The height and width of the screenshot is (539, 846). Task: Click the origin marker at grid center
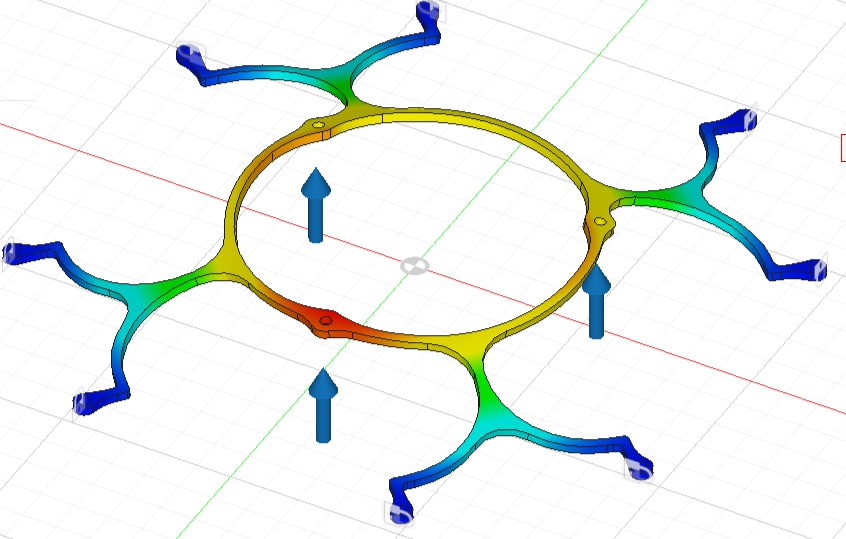point(415,265)
